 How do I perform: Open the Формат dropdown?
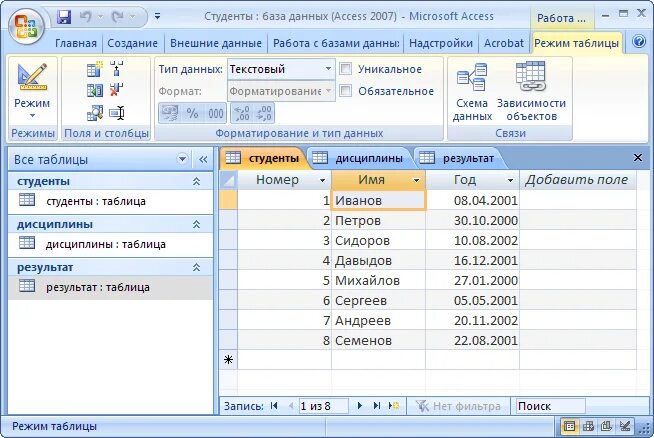pyautogui.click(x=328, y=91)
